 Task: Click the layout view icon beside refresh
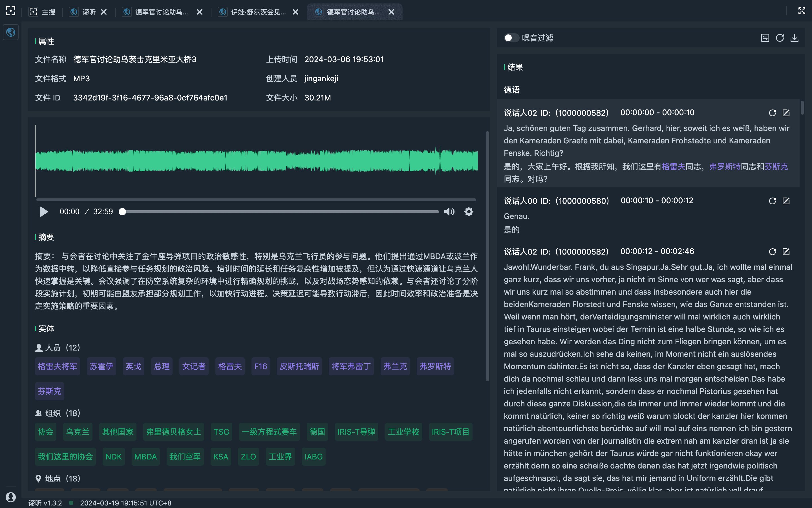click(765, 38)
